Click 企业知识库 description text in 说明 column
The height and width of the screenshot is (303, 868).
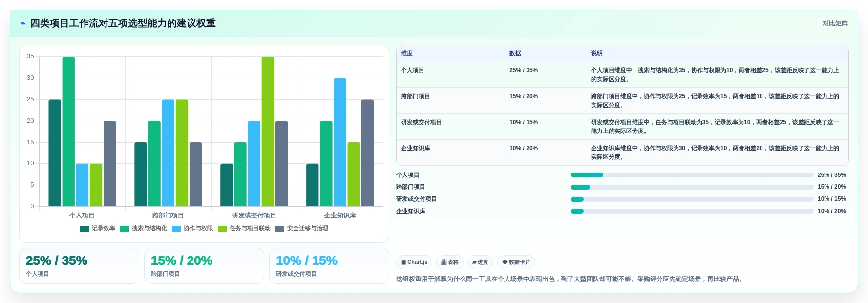715,152
